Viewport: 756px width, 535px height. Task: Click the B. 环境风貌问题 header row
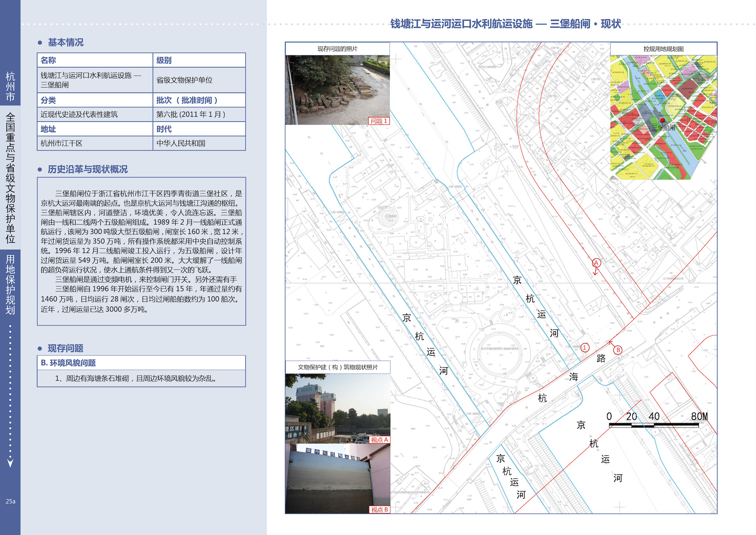[x=141, y=363]
